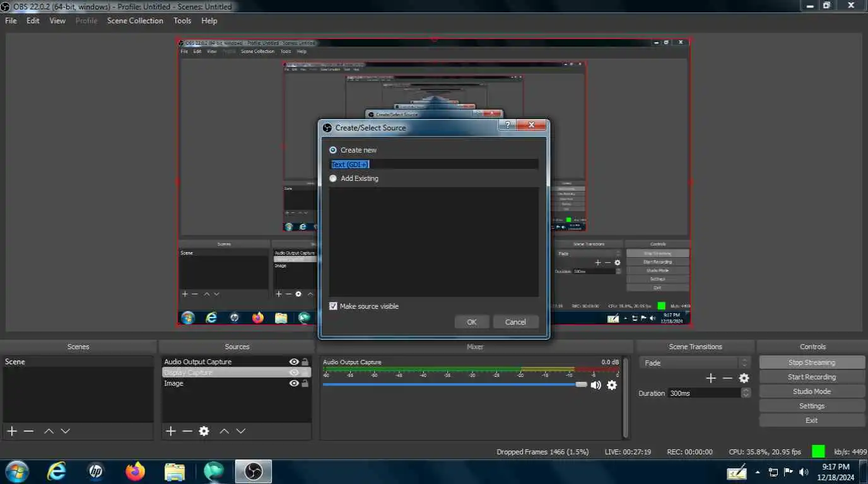Add a new scene with plus icon
The height and width of the screenshot is (484, 868).
(12, 431)
